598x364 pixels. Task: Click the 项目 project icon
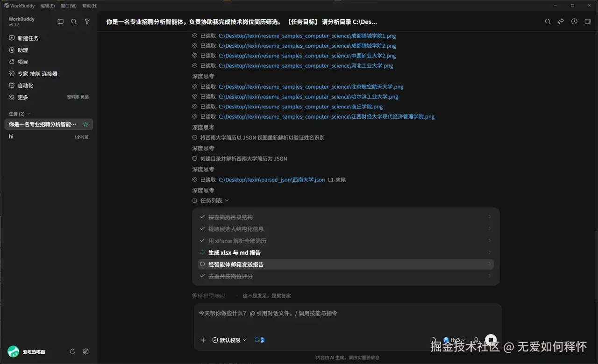(12, 62)
